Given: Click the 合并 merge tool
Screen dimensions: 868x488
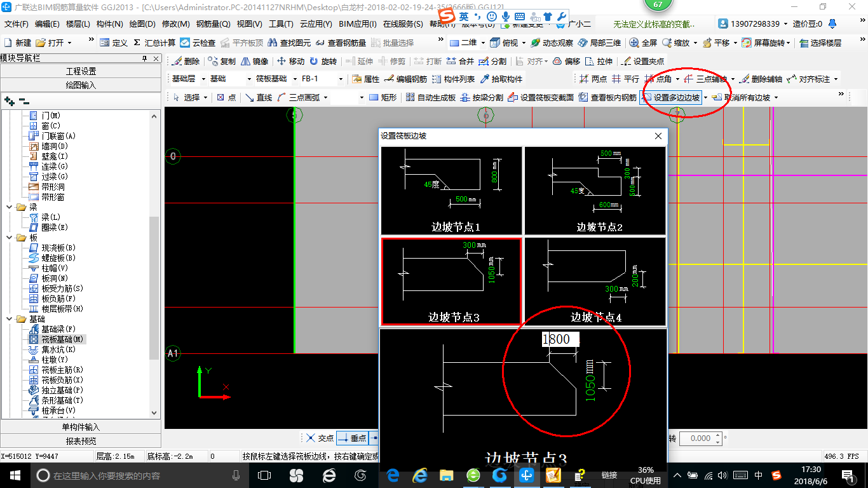Looking at the screenshot, I should point(460,61).
